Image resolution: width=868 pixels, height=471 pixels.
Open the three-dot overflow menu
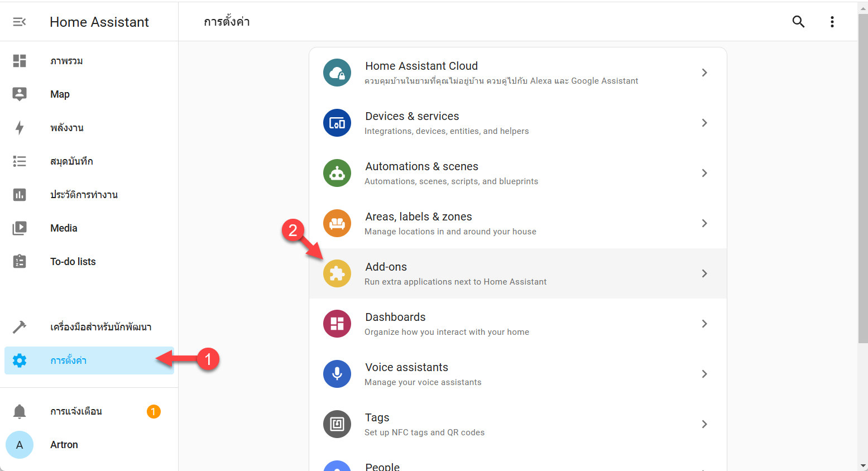click(x=832, y=22)
